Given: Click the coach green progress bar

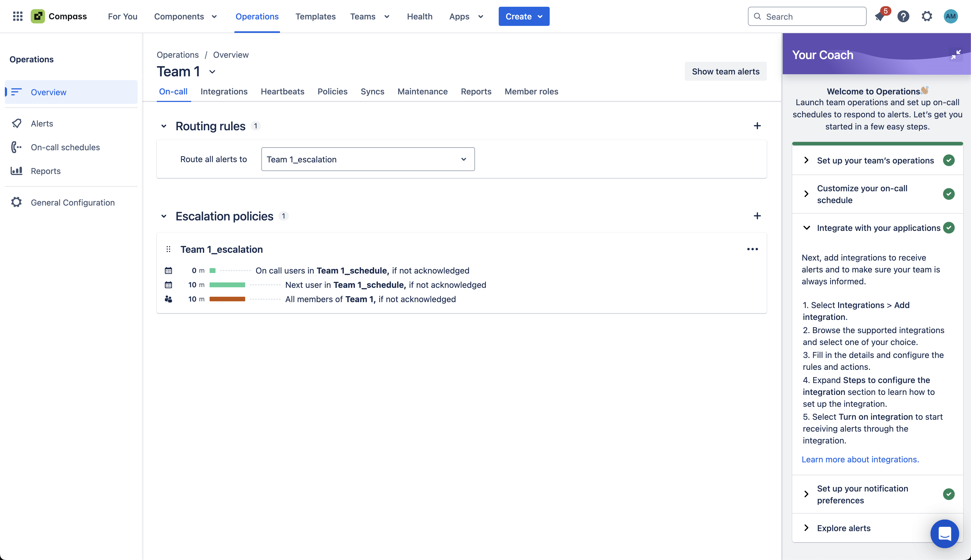Looking at the screenshot, I should [878, 144].
